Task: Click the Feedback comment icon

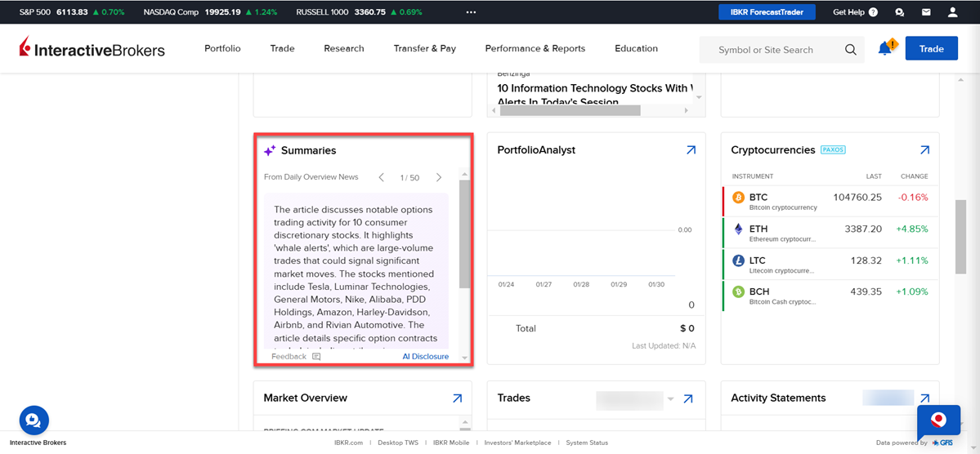Action: 316,357
